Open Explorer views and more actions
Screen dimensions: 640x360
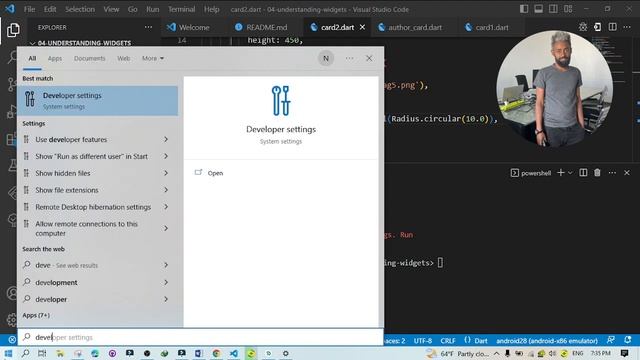click(x=148, y=27)
